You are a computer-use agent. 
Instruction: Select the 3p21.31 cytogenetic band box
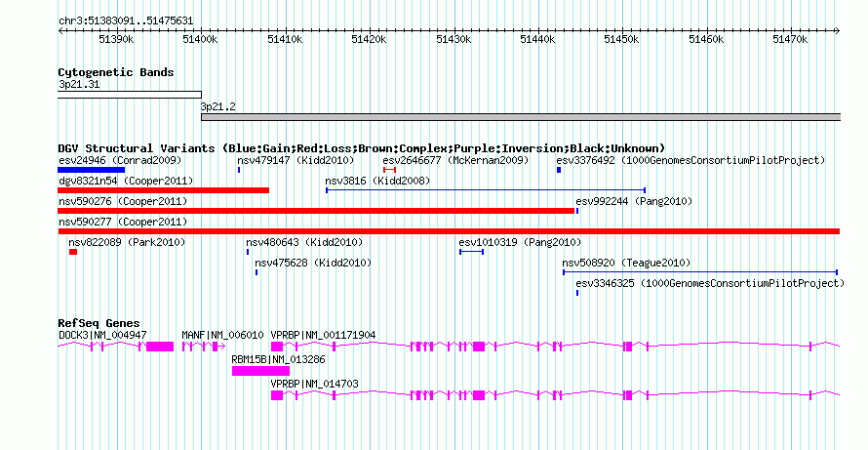point(130,95)
